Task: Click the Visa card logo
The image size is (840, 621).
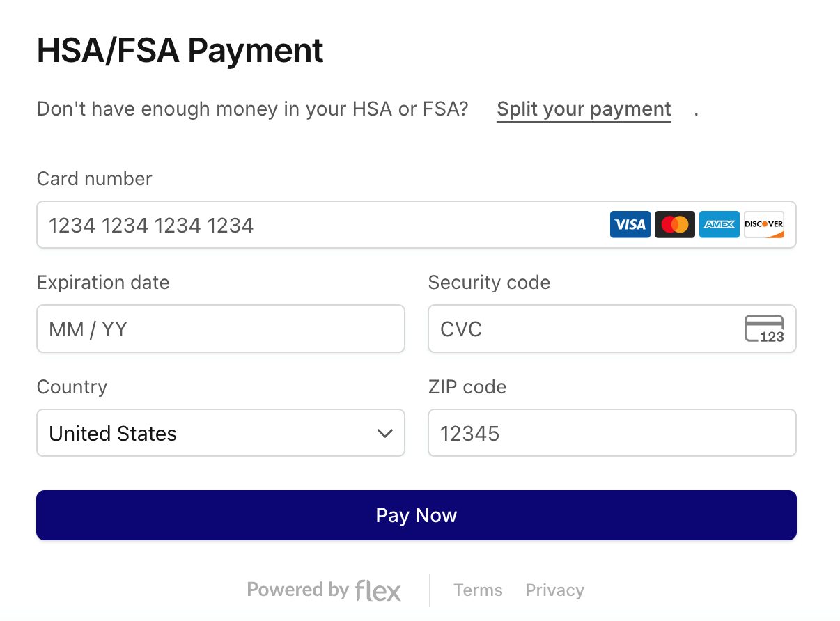Action: (x=630, y=224)
